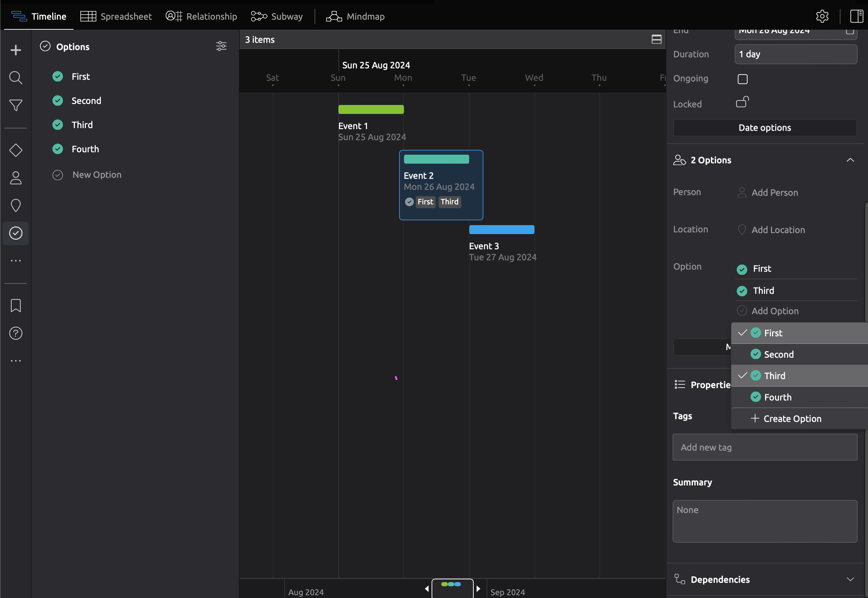Open the bookmark panel in the sidebar
Image resolution: width=868 pixels, height=598 pixels.
pyautogui.click(x=15, y=305)
